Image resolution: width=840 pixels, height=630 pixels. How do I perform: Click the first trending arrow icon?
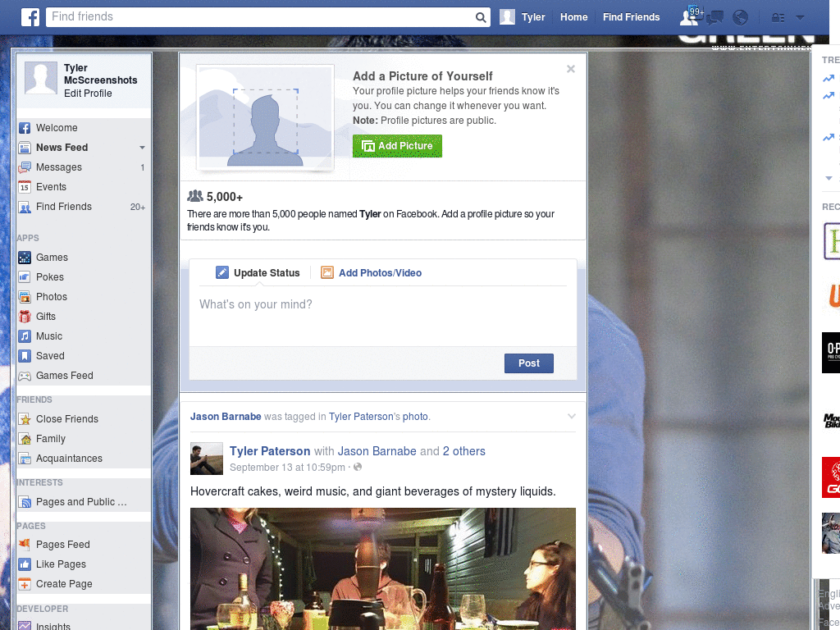[x=829, y=79]
